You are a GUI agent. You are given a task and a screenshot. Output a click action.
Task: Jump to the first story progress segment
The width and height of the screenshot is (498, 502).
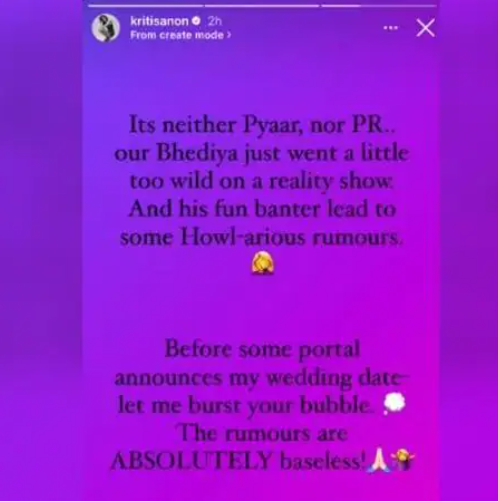(146, 6)
